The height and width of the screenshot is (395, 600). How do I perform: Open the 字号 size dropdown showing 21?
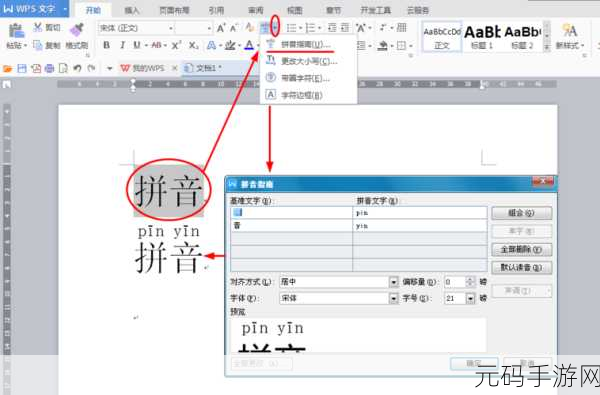[470, 298]
